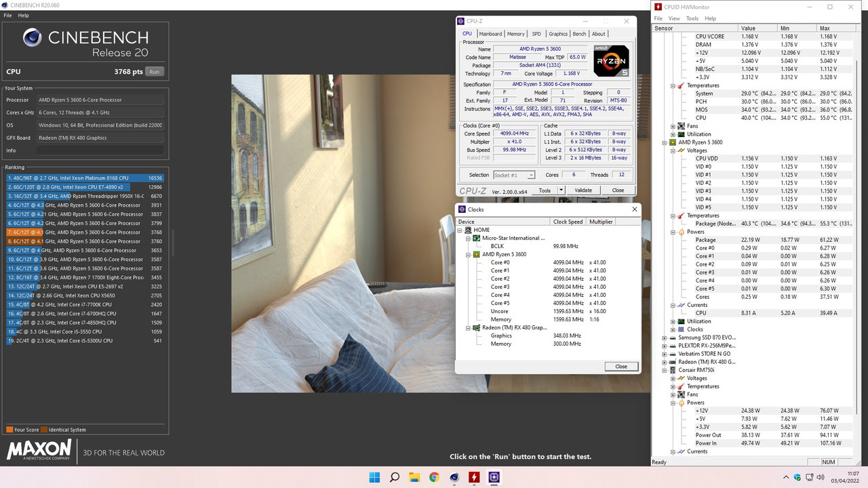The width and height of the screenshot is (868, 488).
Task: Select the Intel Xeon Platinum 8168 ranking row
Action: point(85,178)
